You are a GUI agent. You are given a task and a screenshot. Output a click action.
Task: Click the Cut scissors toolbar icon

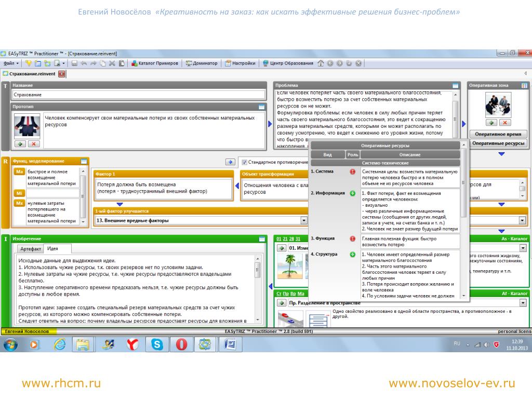(112, 63)
